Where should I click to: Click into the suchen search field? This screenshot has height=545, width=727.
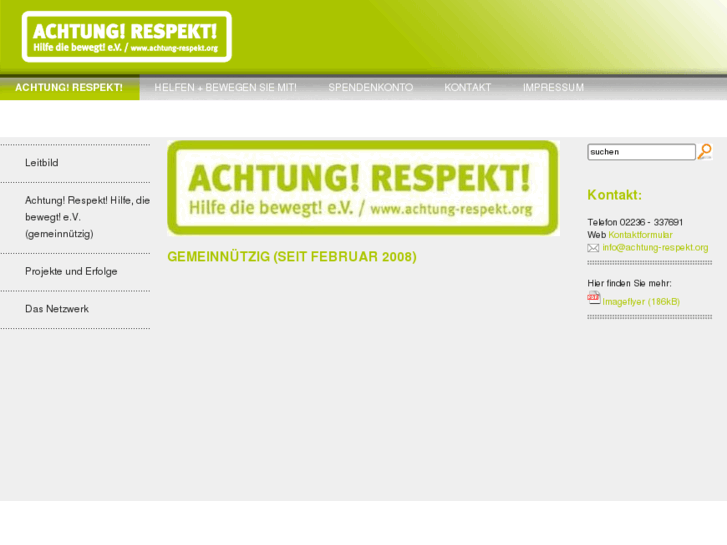pyautogui.click(x=641, y=152)
